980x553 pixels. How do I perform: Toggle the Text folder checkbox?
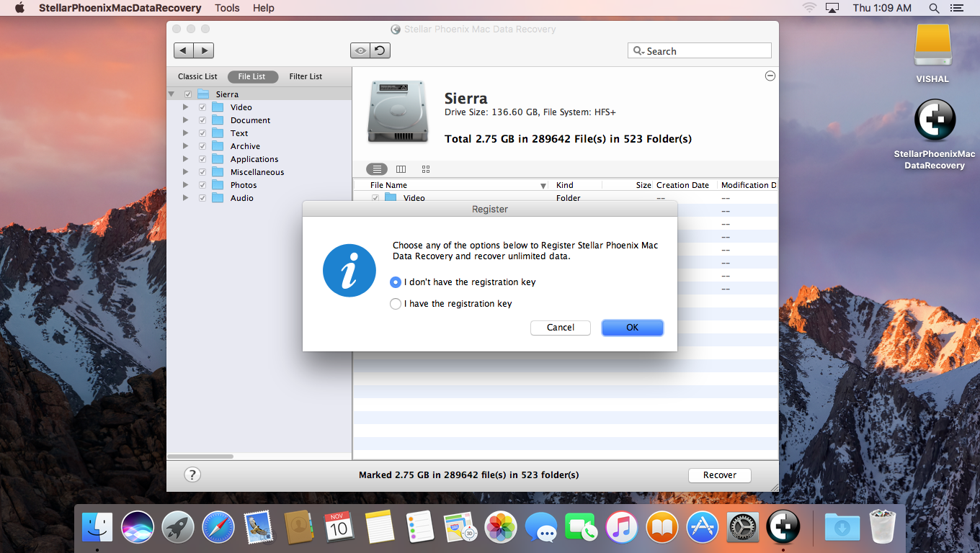coord(202,133)
